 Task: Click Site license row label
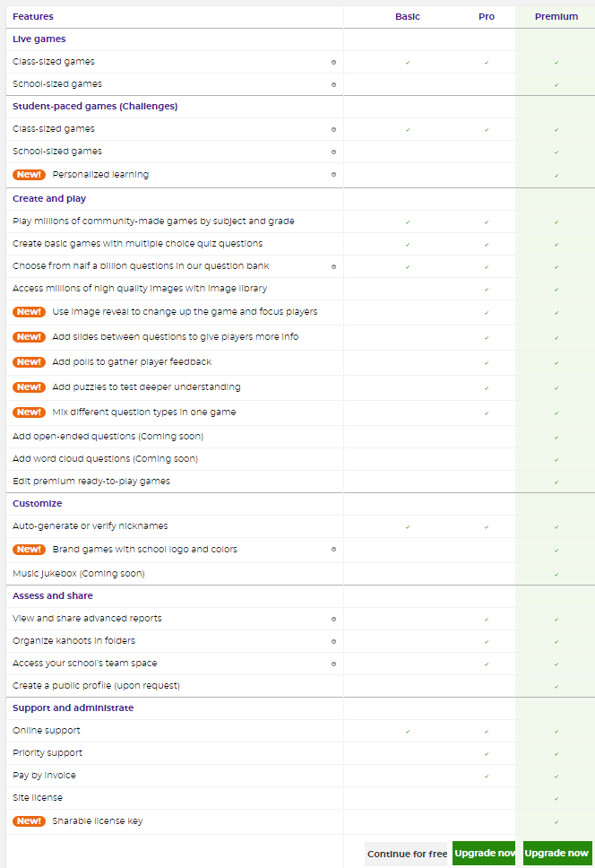pyautogui.click(x=38, y=798)
